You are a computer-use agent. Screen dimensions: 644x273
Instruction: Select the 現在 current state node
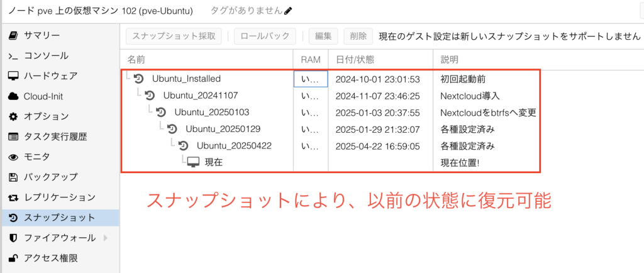coord(213,162)
